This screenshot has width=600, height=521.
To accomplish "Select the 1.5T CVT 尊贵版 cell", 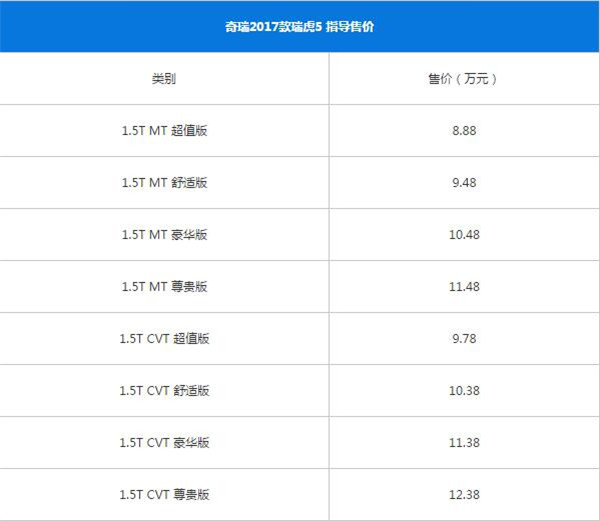I will coord(165,495).
